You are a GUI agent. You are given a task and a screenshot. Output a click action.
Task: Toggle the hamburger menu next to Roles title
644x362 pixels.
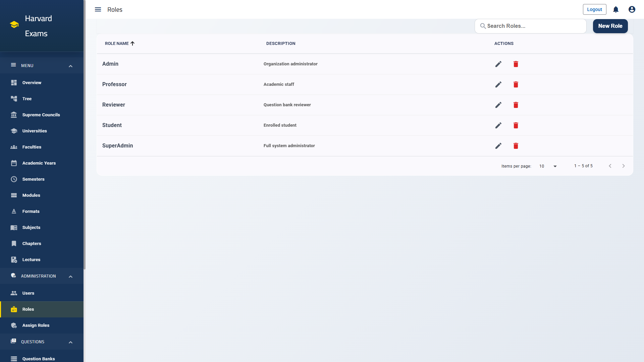(x=98, y=9)
